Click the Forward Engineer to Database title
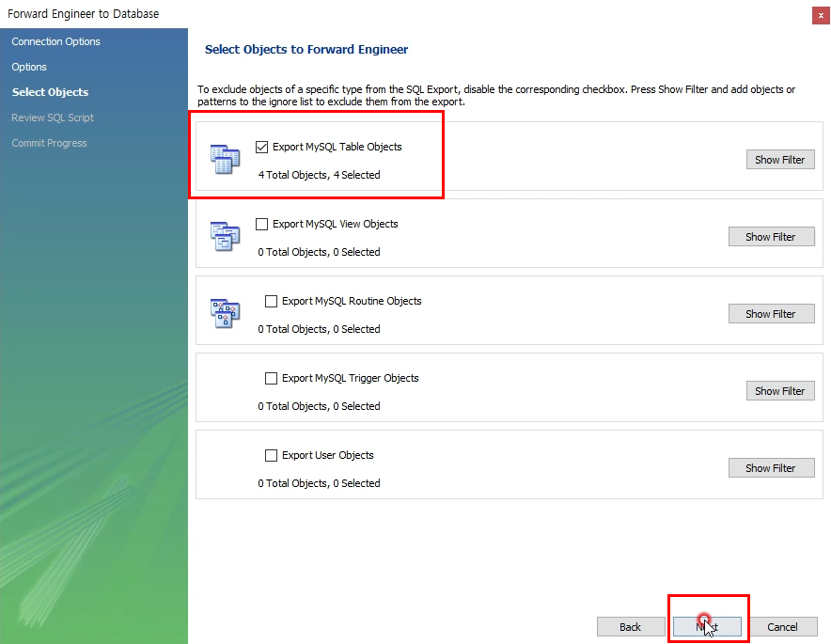 point(84,14)
